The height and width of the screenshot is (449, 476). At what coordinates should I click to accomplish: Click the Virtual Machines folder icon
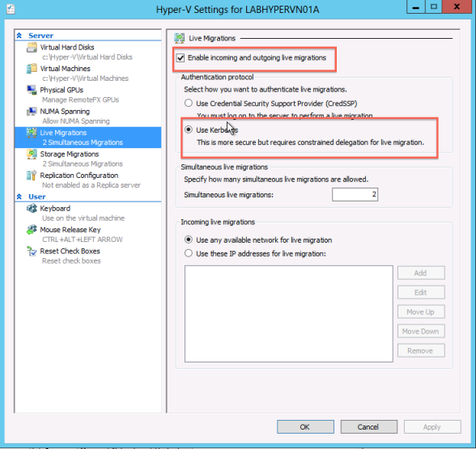32,69
